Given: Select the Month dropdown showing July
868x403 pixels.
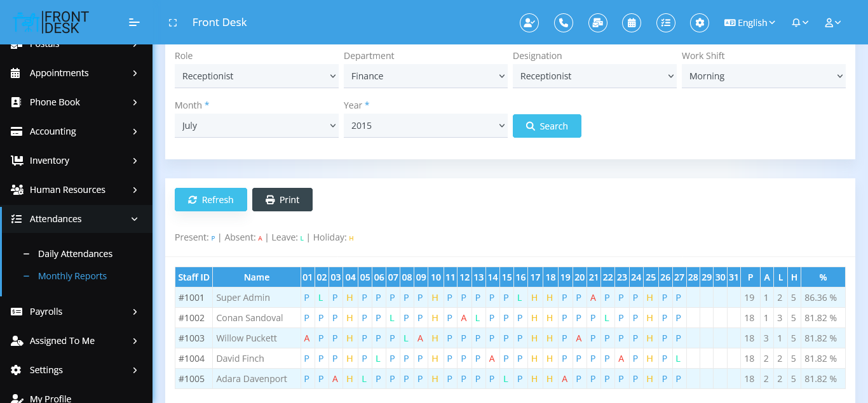Looking at the screenshot, I should (x=256, y=126).
